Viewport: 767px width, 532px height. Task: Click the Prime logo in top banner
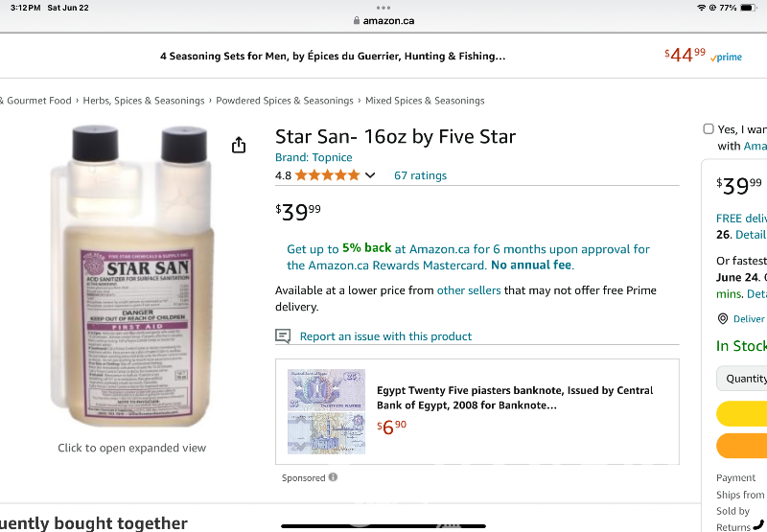pos(727,58)
